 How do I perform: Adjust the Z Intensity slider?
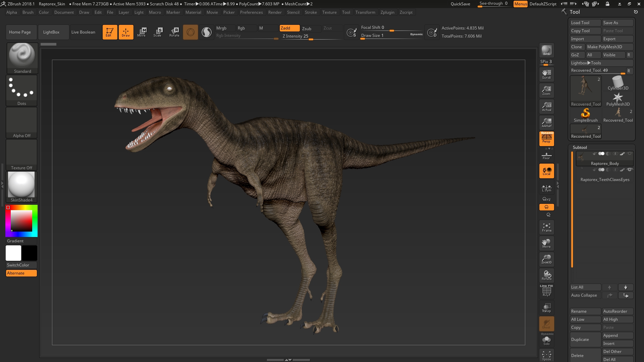click(311, 36)
